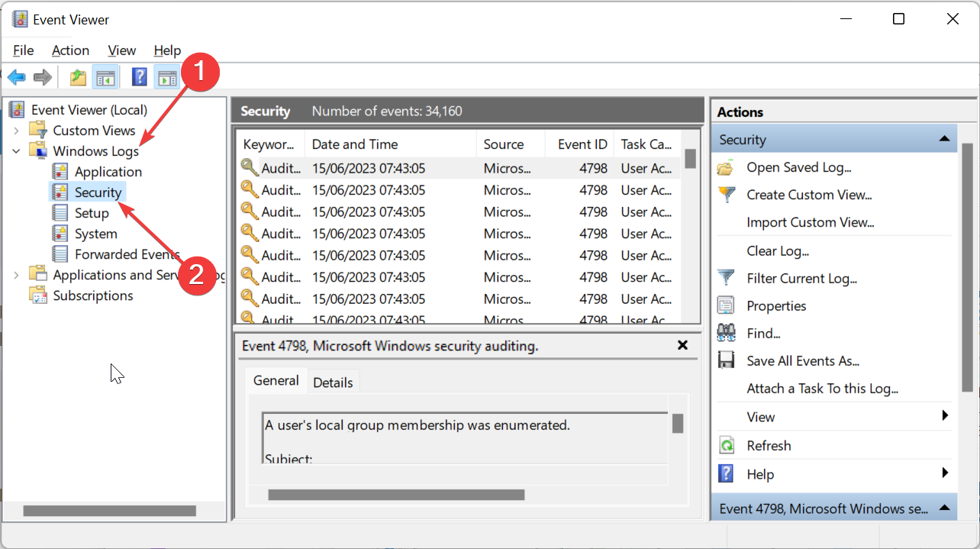The image size is (980, 549).
Task: Open the View menu in the menu bar
Action: pos(122,50)
